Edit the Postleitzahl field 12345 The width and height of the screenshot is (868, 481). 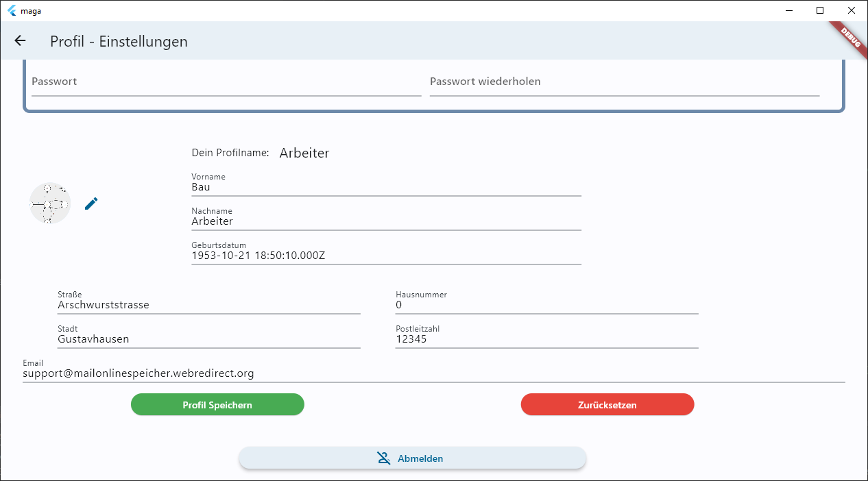[547, 336]
